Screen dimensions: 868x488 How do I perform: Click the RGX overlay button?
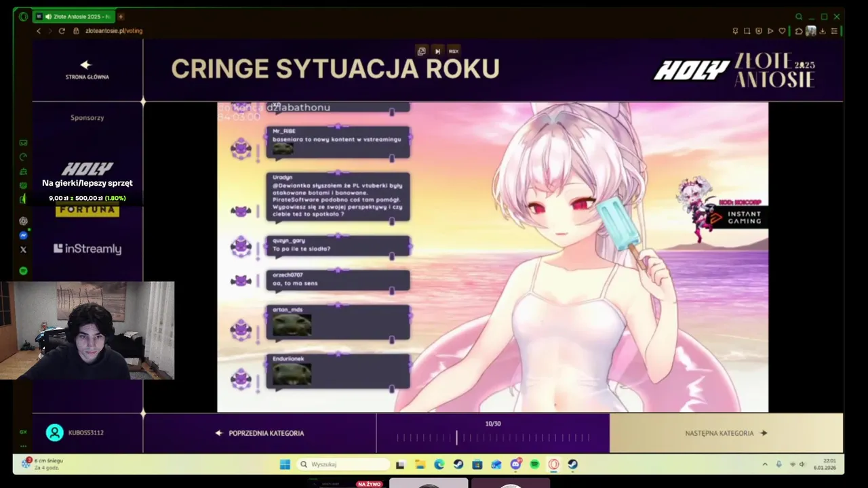(454, 51)
